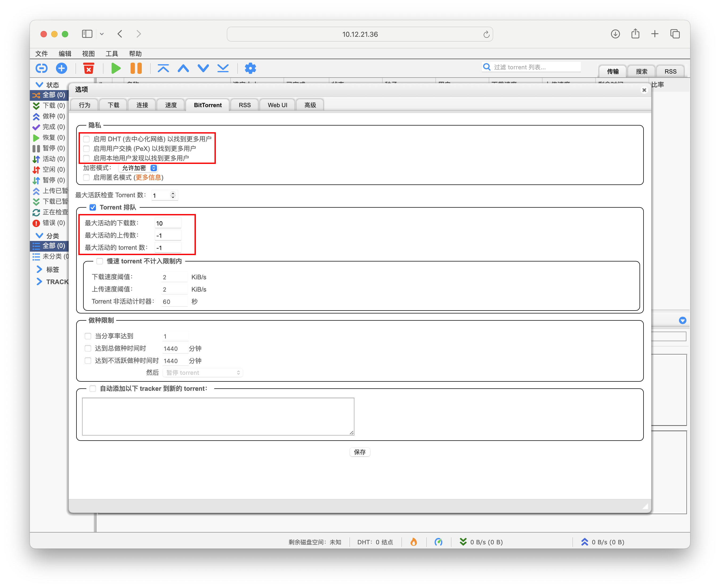This screenshot has width=720, height=588.
Task: Click the 最大活动的下载数 input field
Action: (x=168, y=223)
